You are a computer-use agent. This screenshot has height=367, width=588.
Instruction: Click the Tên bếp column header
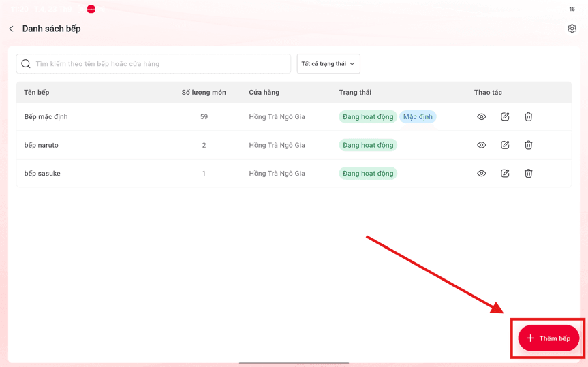(x=37, y=92)
